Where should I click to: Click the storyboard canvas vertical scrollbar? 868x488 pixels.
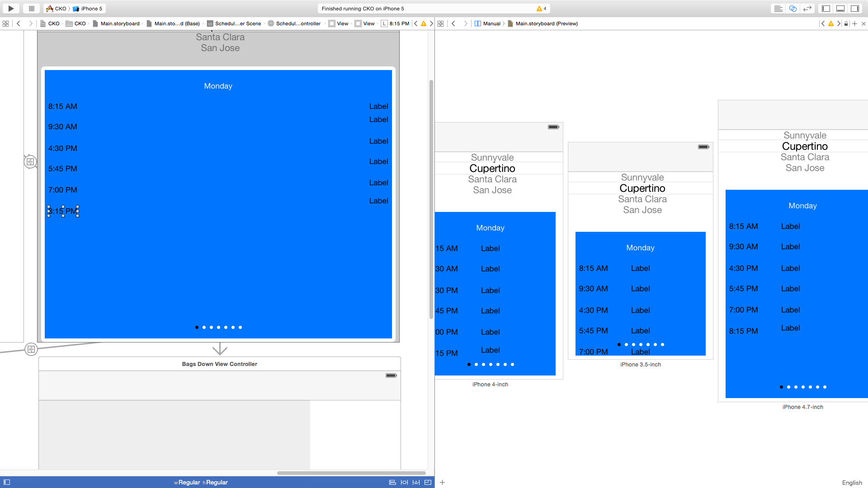431,199
